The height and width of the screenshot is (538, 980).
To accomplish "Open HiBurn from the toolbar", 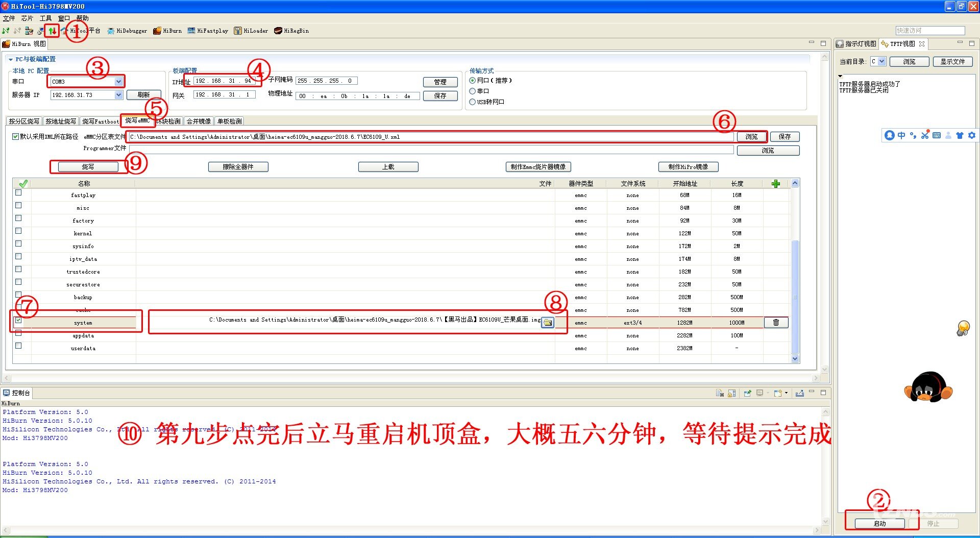I will [x=167, y=31].
